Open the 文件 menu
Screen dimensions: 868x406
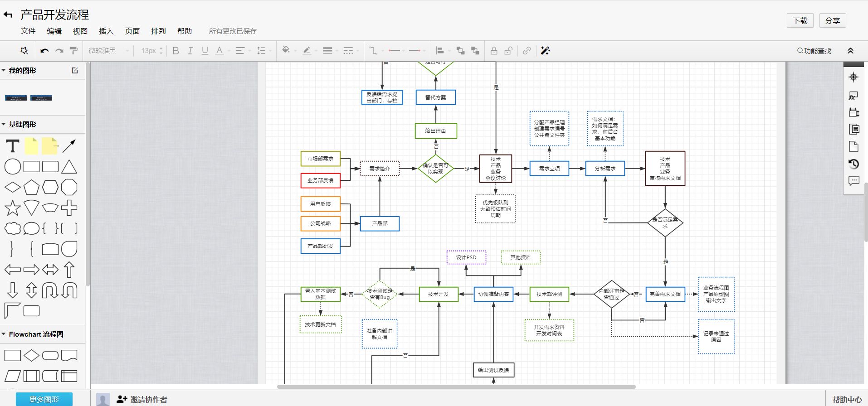click(x=28, y=31)
